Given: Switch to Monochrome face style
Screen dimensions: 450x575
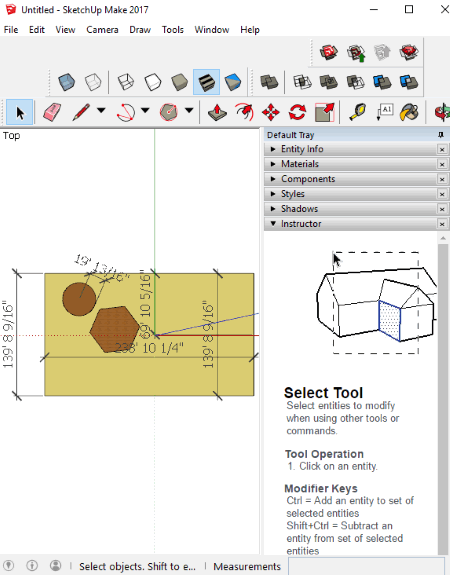Looking at the screenshot, I should point(233,82).
